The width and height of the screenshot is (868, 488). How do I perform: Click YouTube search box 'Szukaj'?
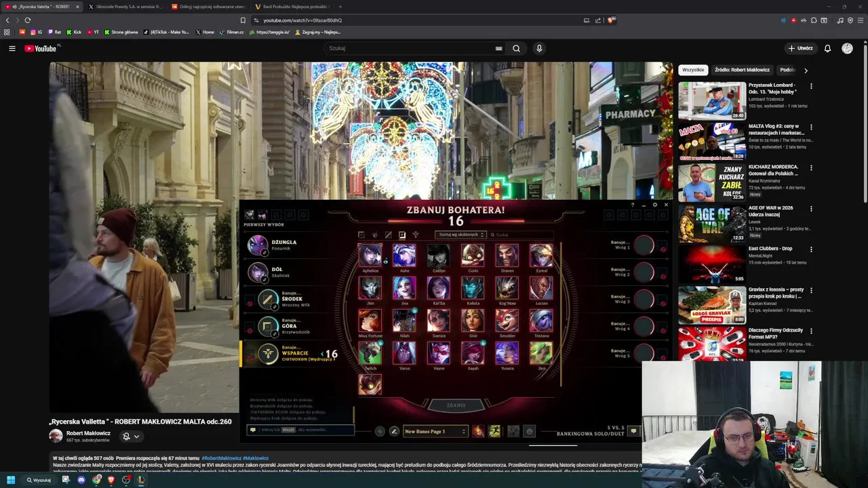[414, 48]
